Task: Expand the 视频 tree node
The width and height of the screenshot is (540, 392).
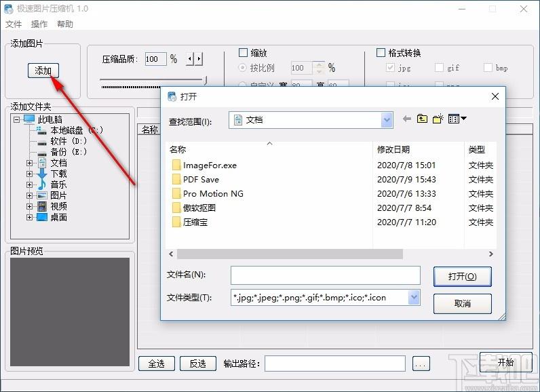Action: tap(30, 206)
